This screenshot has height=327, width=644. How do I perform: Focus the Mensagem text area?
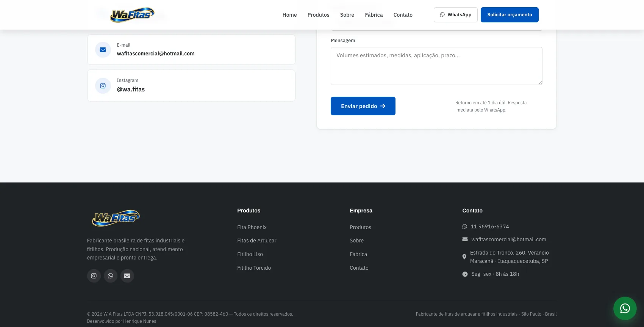[436, 66]
